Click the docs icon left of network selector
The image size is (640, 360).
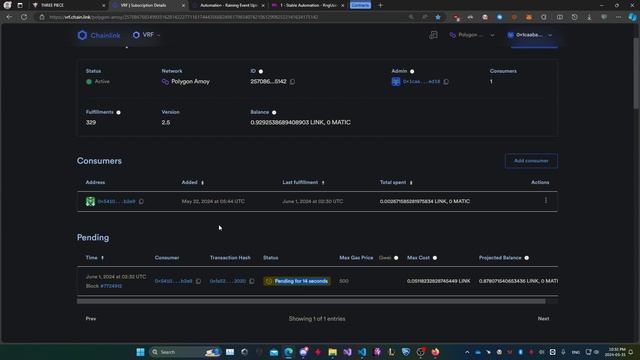pyautogui.click(x=433, y=35)
